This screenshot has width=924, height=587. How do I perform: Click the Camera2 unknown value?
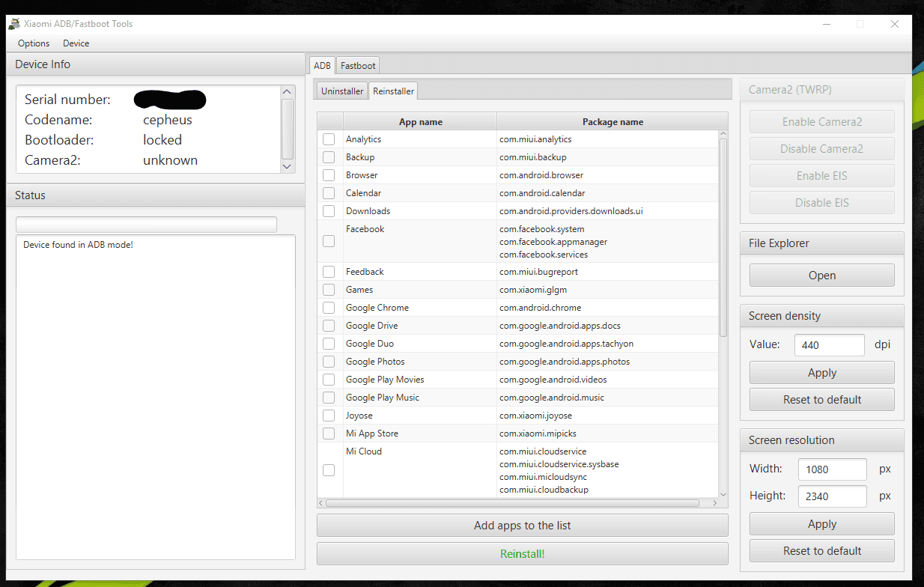171,160
